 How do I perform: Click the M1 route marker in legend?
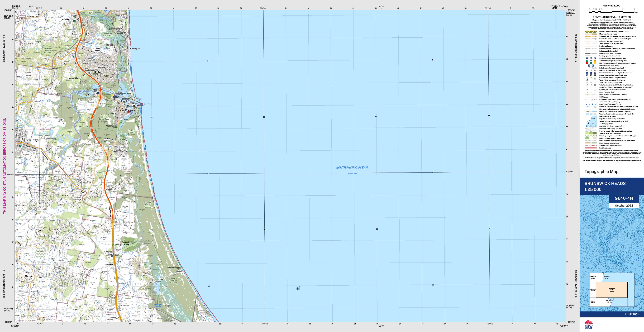tap(587, 32)
